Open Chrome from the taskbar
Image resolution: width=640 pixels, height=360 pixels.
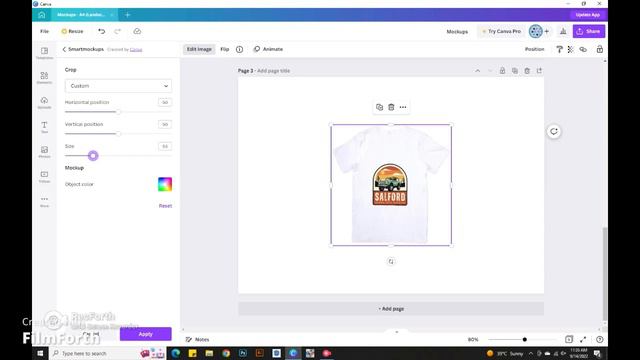point(226,353)
